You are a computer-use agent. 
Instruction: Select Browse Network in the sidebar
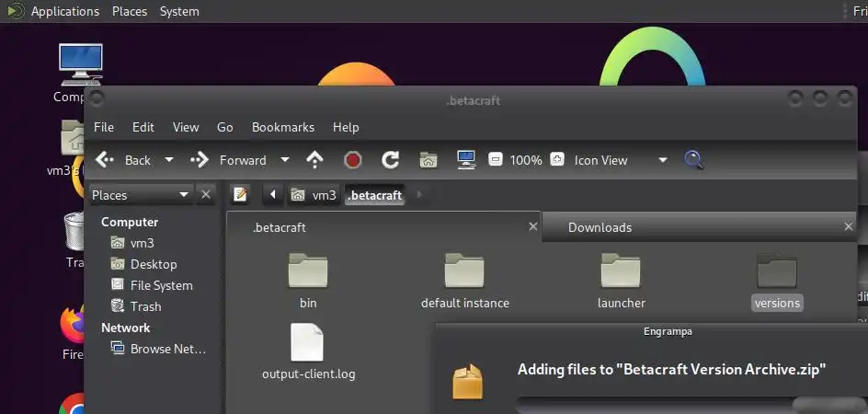click(158, 349)
